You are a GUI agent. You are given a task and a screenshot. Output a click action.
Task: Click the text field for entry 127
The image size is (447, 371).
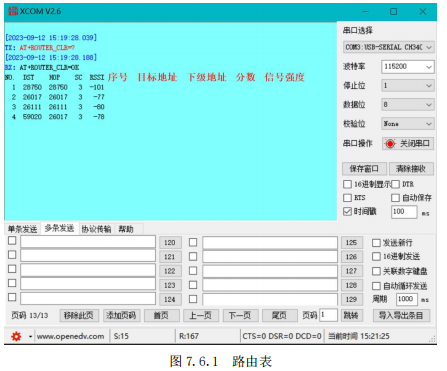point(270,271)
